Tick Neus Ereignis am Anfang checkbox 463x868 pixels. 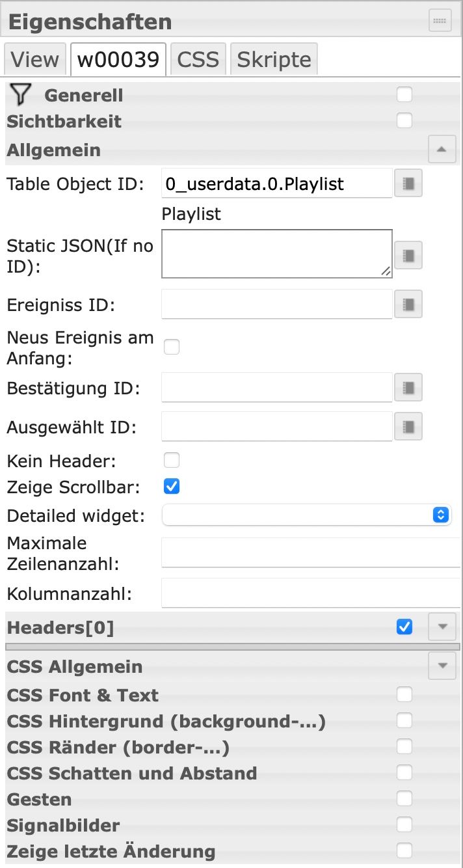click(x=172, y=347)
